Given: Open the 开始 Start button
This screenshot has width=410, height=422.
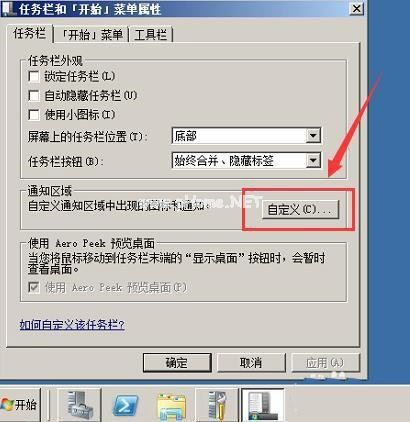Looking at the screenshot, I should coord(20,405).
